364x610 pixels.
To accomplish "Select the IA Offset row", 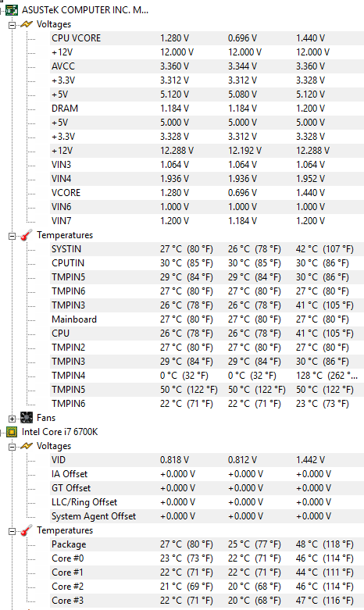I will (205, 474).
